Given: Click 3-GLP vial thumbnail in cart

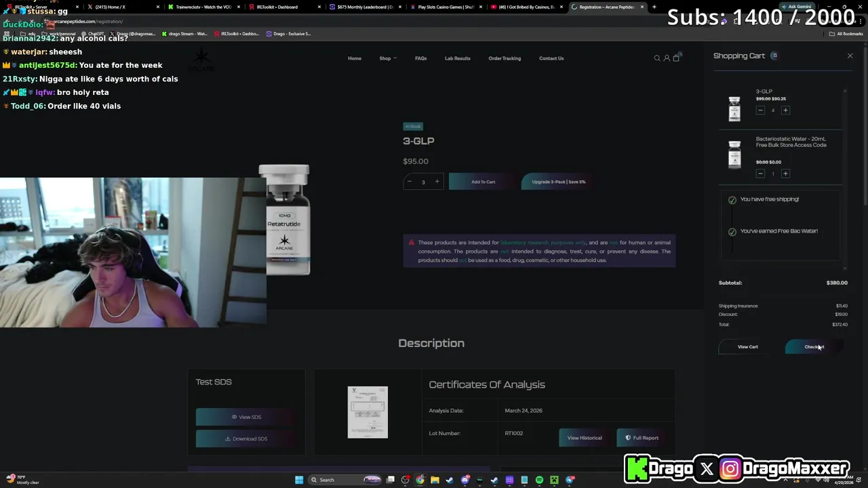Looking at the screenshot, I should click(x=734, y=108).
